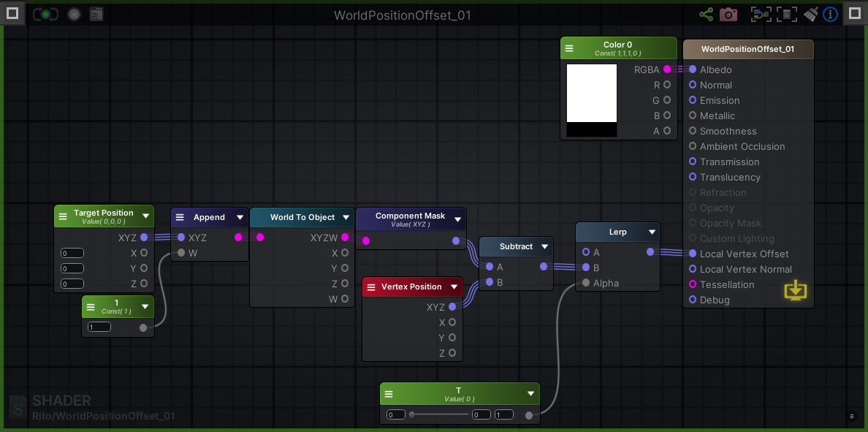Clean unused nodes with the broom icon

click(810, 13)
